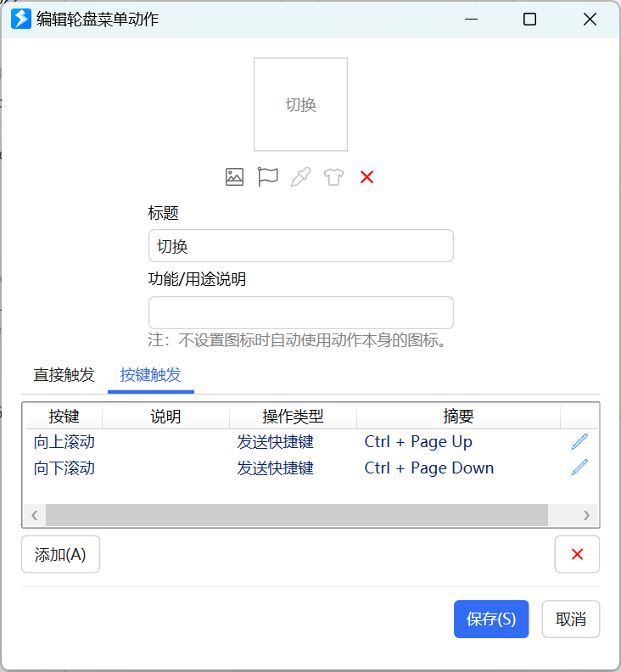
Task: Edit the Ctrl + Page Up row pencil
Action: tap(579, 441)
